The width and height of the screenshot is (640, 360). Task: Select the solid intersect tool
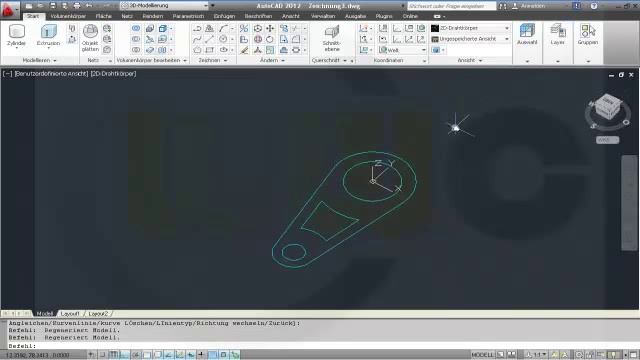point(136,50)
